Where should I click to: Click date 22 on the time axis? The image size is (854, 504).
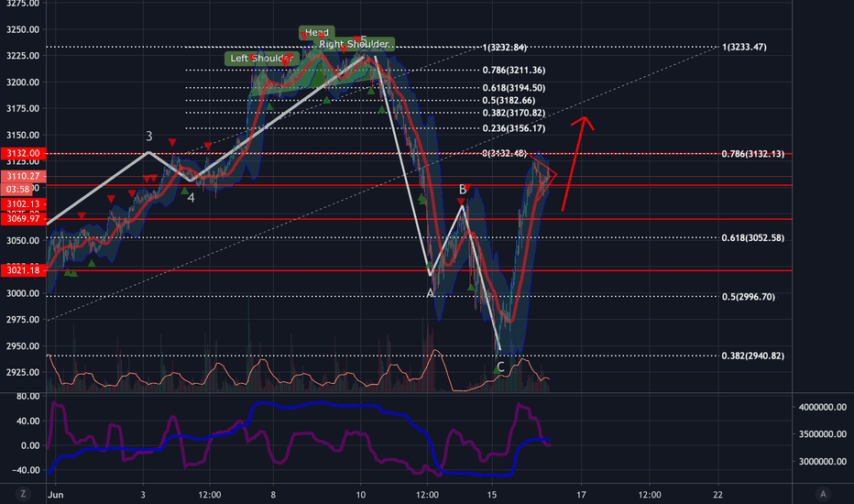pyautogui.click(x=717, y=495)
